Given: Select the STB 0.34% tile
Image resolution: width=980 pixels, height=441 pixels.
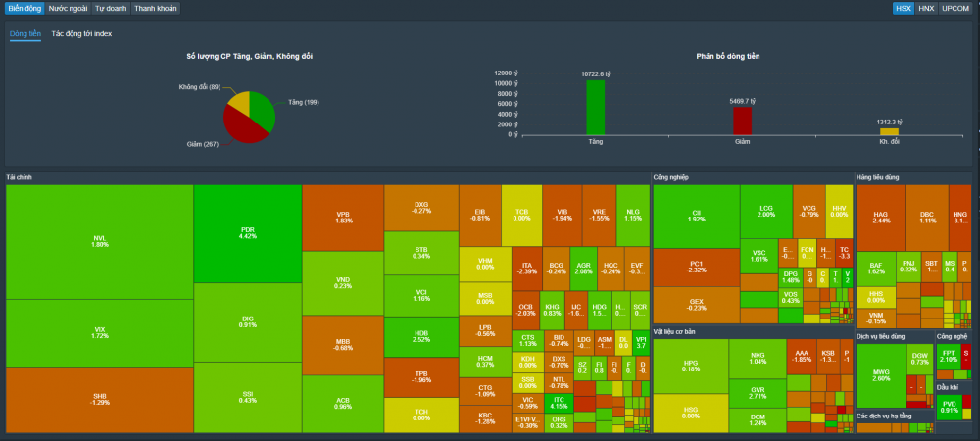Looking at the screenshot, I should (421, 253).
